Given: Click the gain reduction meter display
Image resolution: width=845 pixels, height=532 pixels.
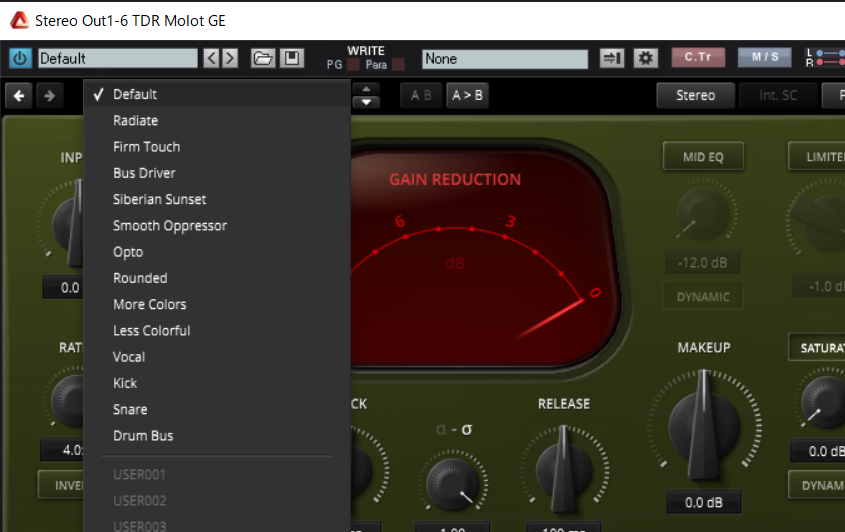Looking at the screenshot, I should 485,256.
